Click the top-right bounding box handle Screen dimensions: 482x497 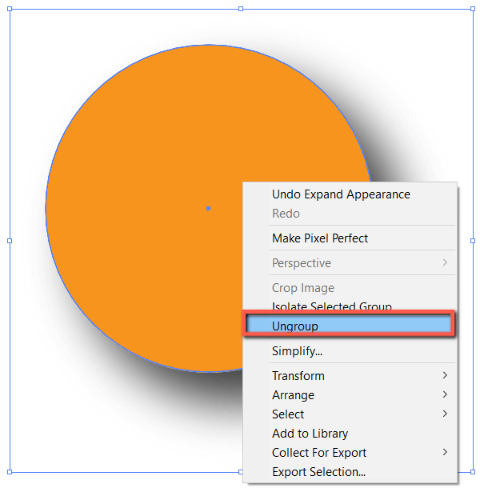tap(473, 9)
